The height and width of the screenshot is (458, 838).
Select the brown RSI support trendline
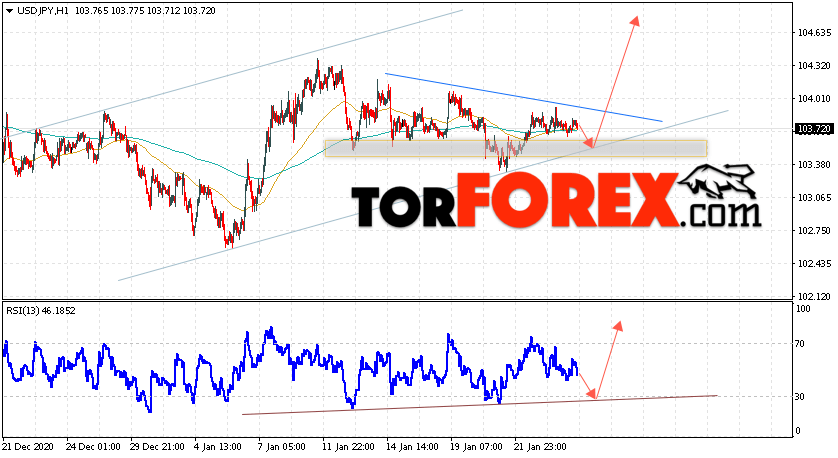point(479,405)
